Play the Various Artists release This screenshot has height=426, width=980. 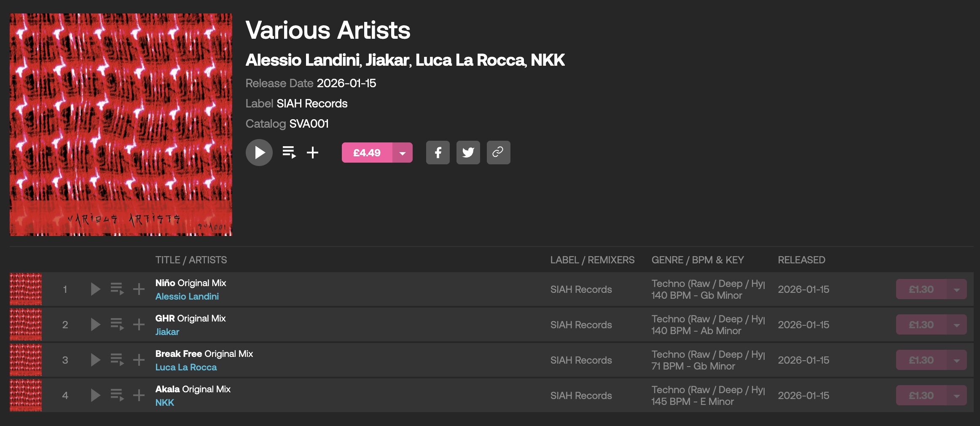pyautogui.click(x=259, y=153)
